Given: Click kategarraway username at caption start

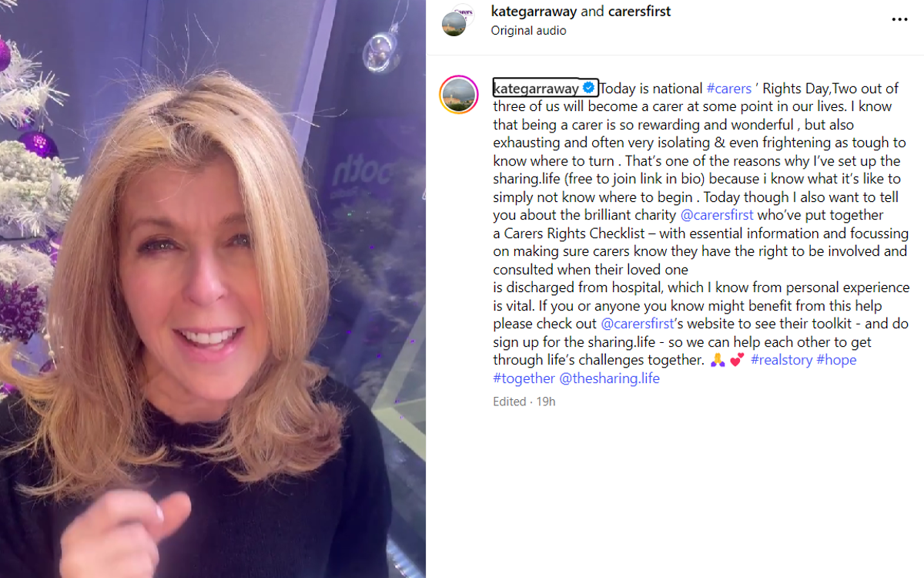Looking at the screenshot, I should [537, 88].
